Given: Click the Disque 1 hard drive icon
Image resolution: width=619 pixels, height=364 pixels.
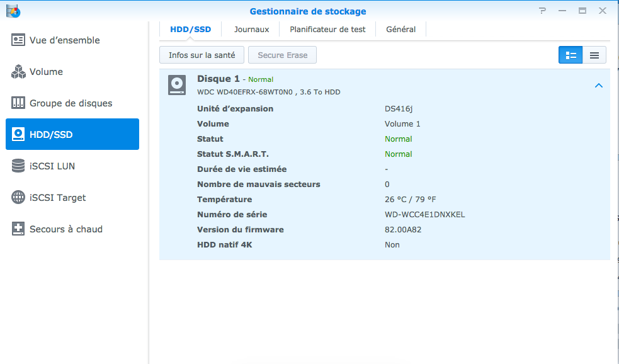Looking at the screenshot, I should pyautogui.click(x=177, y=85).
